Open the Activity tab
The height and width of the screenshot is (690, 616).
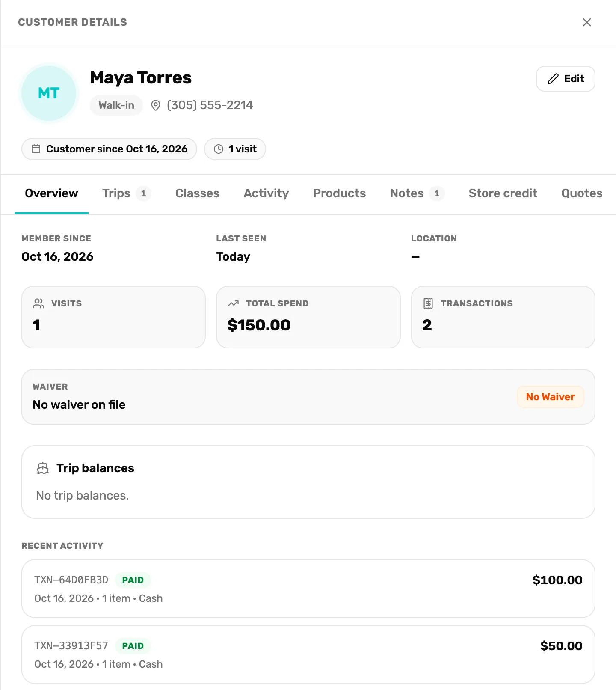[x=266, y=193]
